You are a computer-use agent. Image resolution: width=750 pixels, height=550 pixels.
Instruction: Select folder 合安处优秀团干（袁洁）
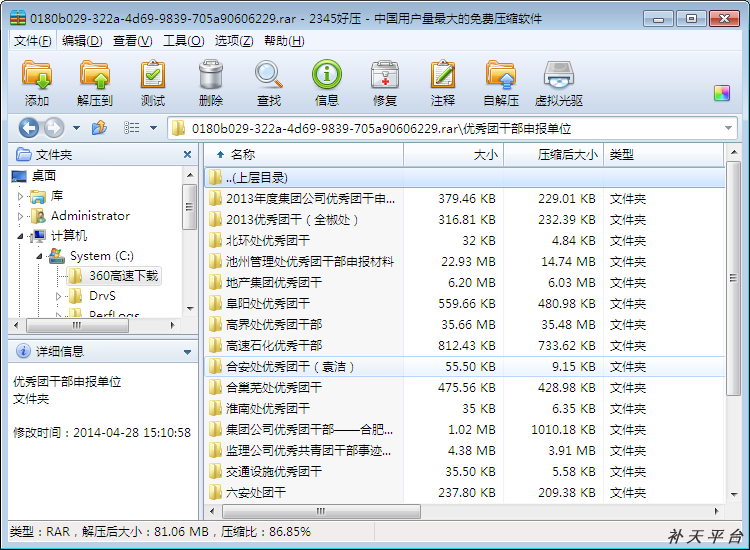pos(465,367)
